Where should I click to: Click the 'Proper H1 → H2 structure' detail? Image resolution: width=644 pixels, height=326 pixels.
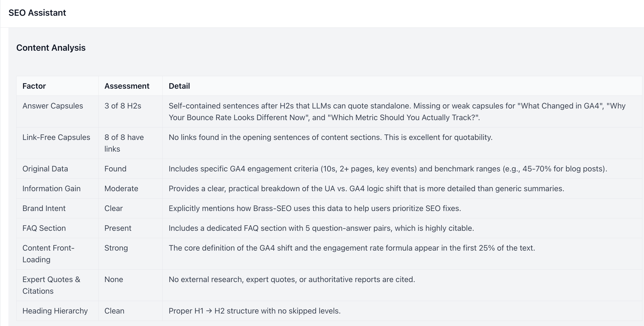[255, 311]
